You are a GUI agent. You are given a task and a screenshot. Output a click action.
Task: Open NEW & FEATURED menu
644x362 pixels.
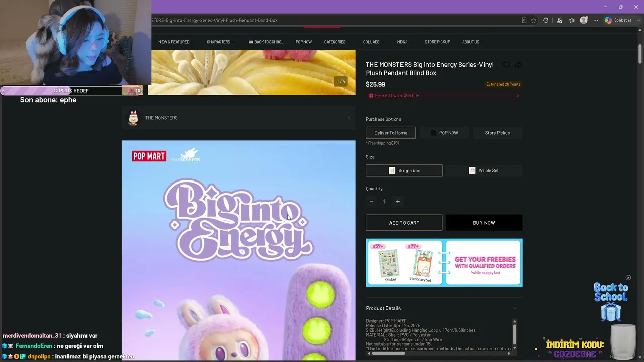(x=174, y=42)
